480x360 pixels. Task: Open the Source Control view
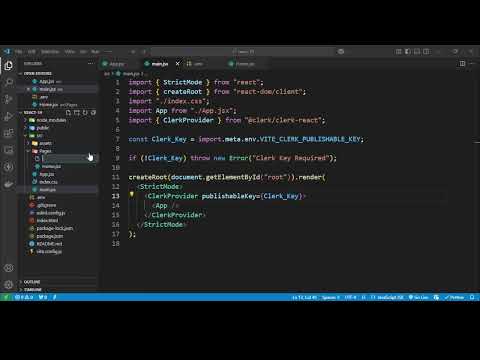[8, 99]
